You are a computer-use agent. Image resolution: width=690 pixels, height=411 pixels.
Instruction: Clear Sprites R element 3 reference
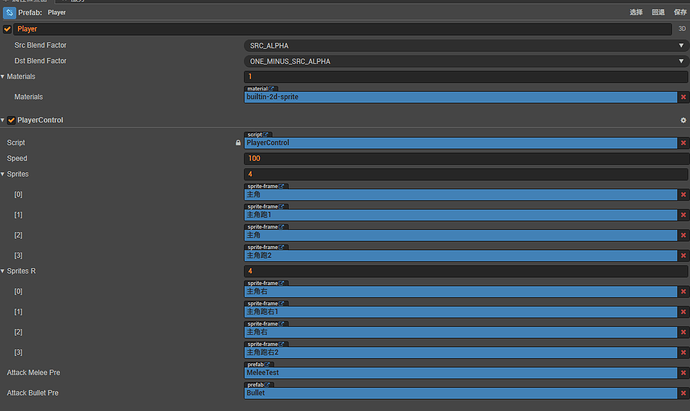point(683,352)
